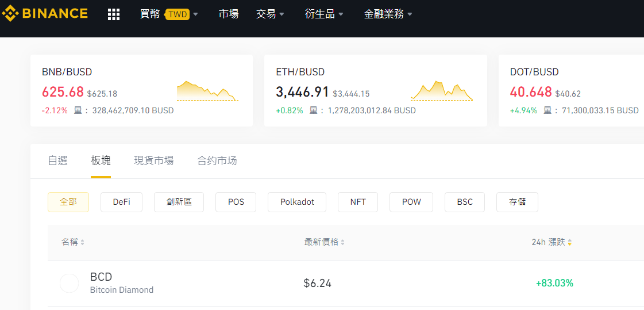644x310 pixels.
Task: Open the BNB/BUSD pair title
Action: coord(67,72)
